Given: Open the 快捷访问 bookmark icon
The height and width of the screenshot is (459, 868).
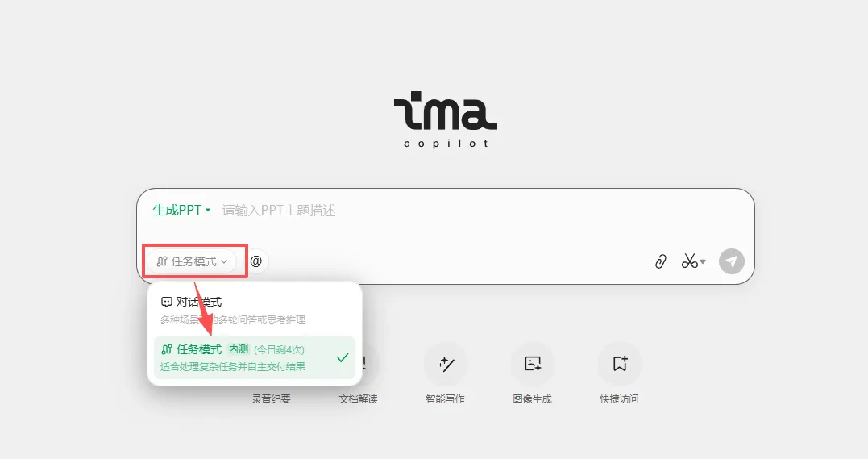Looking at the screenshot, I should tap(620, 364).
